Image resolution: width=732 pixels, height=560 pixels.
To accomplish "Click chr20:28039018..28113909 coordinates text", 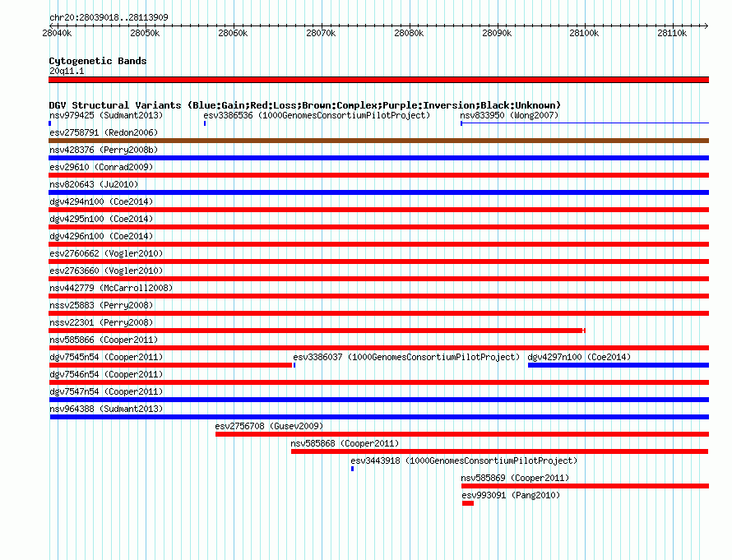I will [x=109, y=17].
